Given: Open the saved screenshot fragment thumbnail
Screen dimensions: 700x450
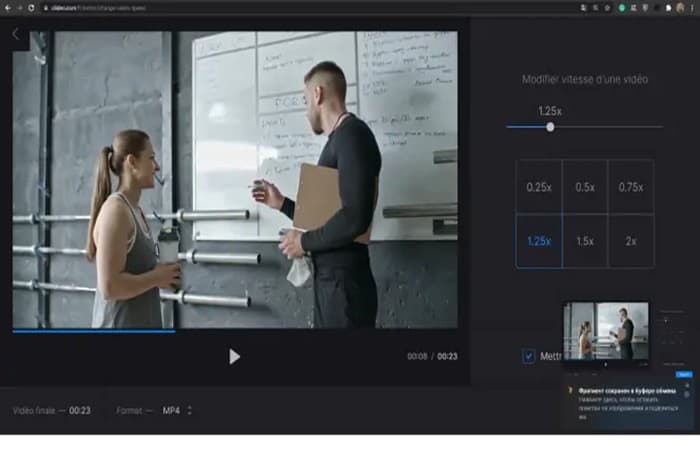Looking at the screenshot, I should (606, 331).
